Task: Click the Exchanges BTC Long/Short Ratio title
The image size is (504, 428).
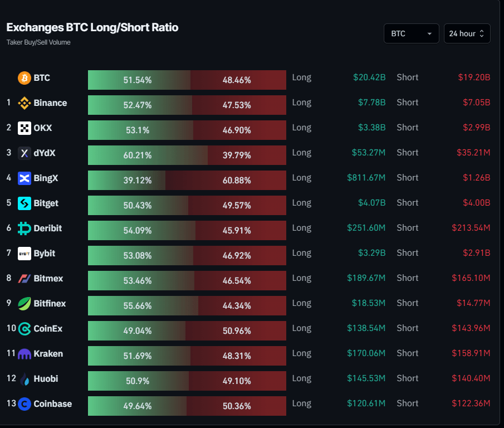Action: click(92, 27)
